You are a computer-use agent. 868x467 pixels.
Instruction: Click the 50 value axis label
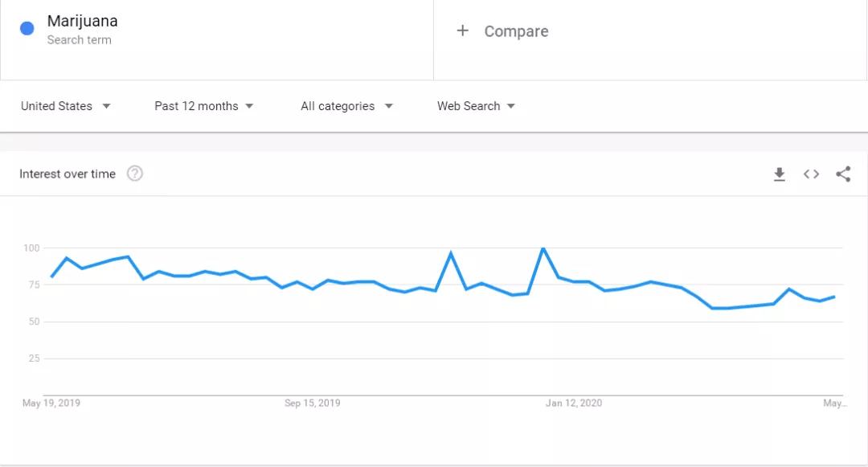click(x=34, y=322)
